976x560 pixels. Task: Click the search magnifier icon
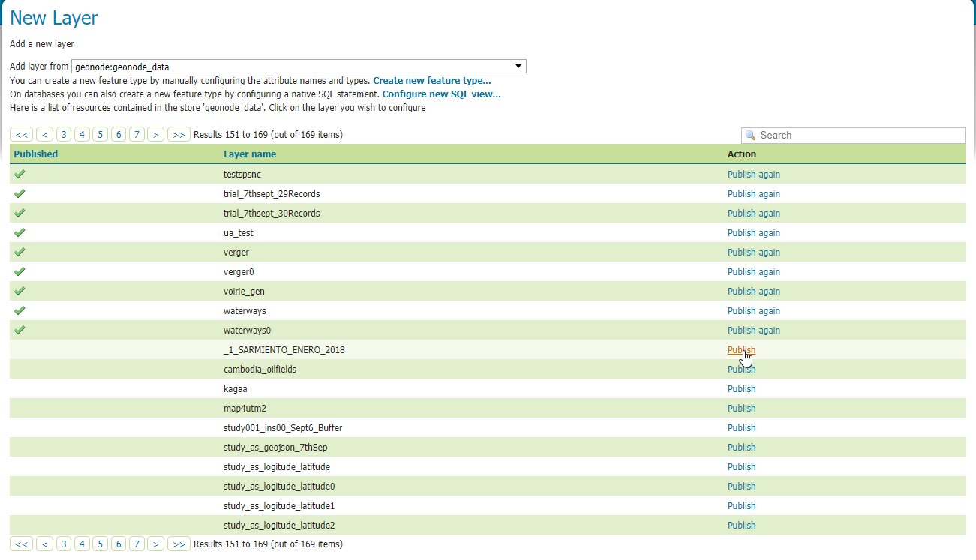[750, 135]
